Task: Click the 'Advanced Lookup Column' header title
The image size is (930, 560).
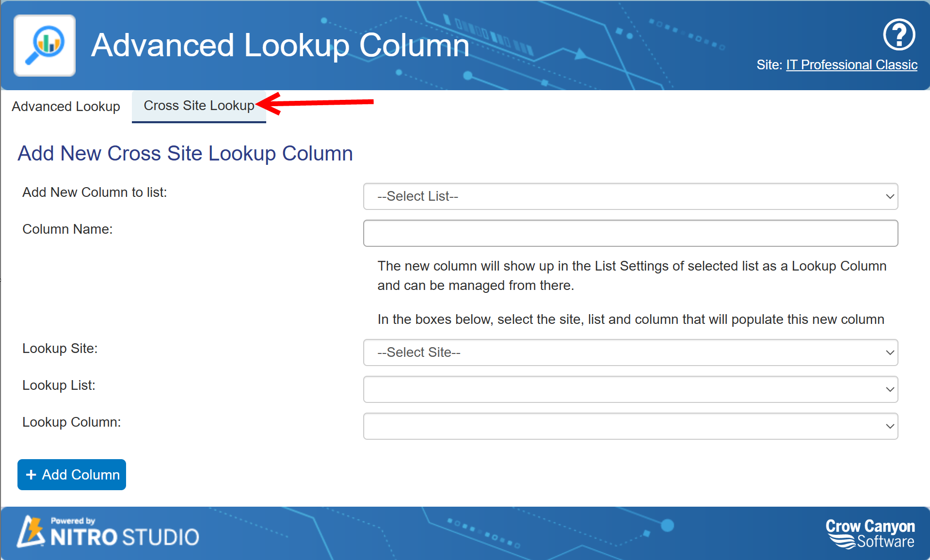Action: pos(280,45)
